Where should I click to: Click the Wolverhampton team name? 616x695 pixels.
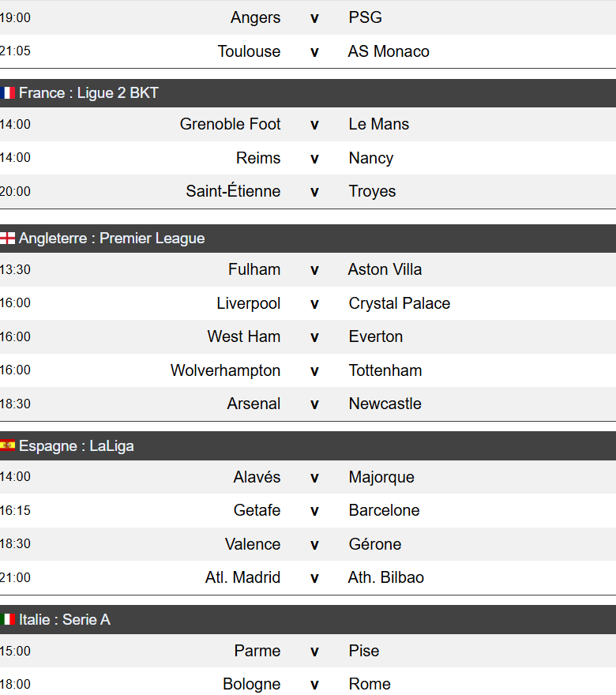[x=225, y=370]
